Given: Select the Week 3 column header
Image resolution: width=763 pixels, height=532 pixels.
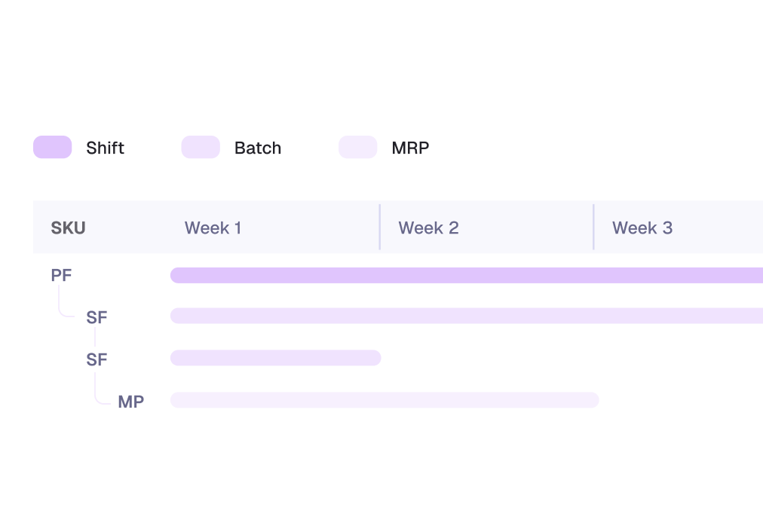Looking at the screenshot, I should [x=642, y=228].
